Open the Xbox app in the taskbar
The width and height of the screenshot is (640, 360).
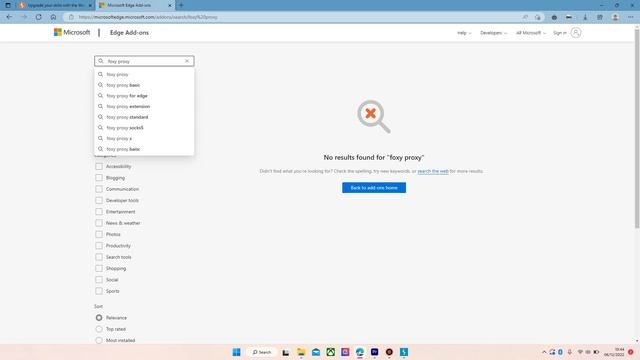(x=331, y=352)
